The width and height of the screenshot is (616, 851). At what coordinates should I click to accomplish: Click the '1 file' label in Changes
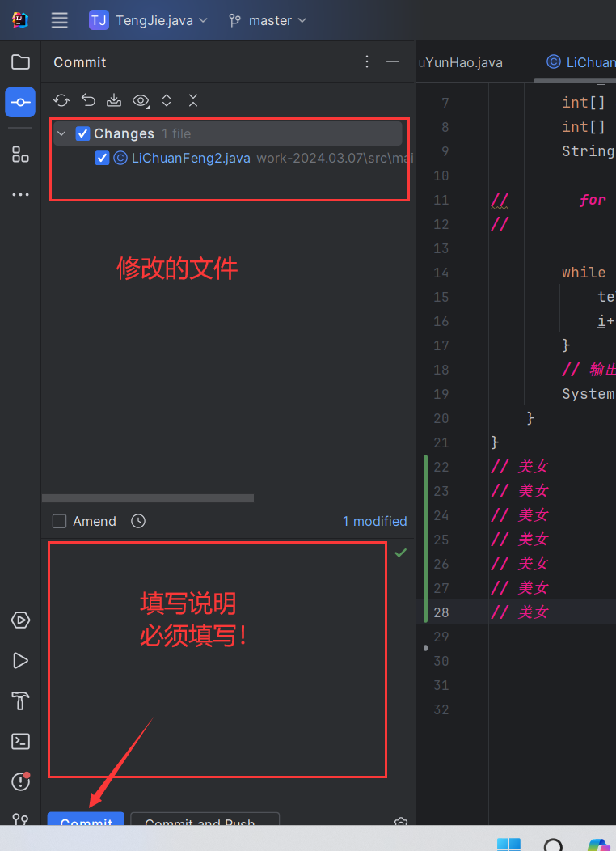pyautogui.click(x=176, y=133)
